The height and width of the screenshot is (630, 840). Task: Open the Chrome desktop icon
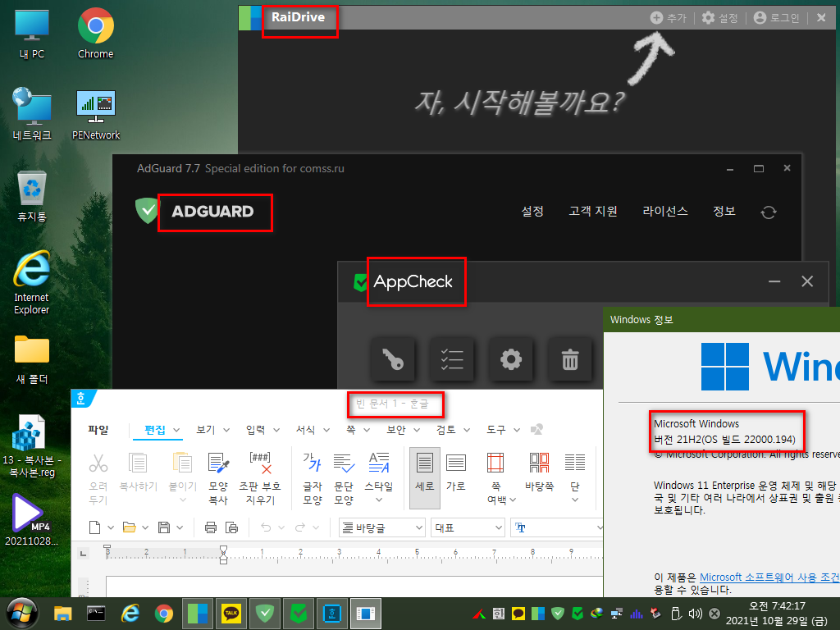click(95, 33)
